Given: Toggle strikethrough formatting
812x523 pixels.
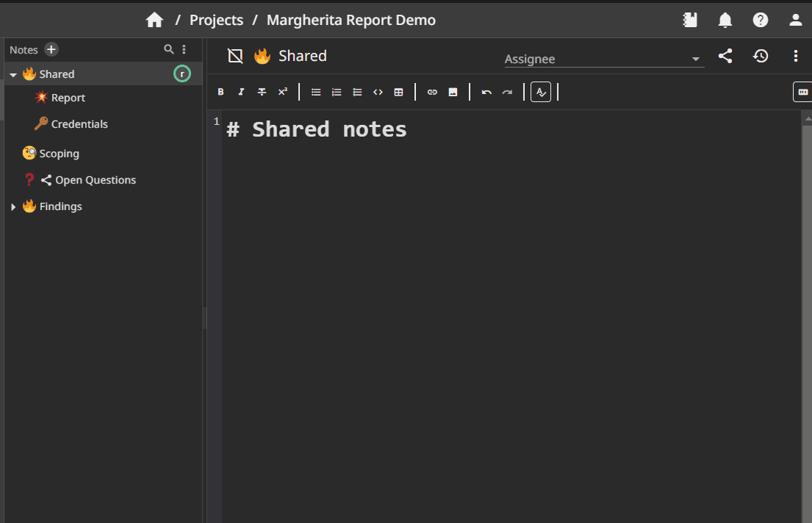Looking at the screenshot, I should pos(262,92).
